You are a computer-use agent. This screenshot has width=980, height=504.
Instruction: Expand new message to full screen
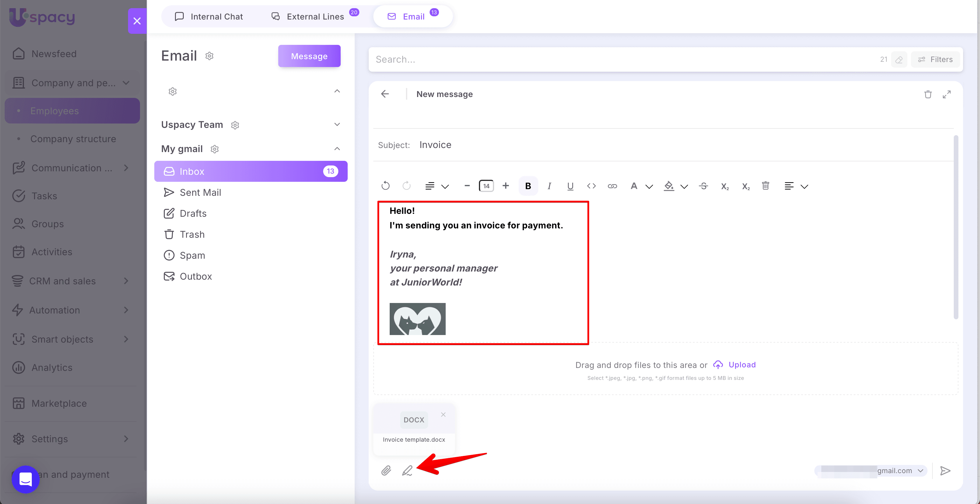[946, 94]
